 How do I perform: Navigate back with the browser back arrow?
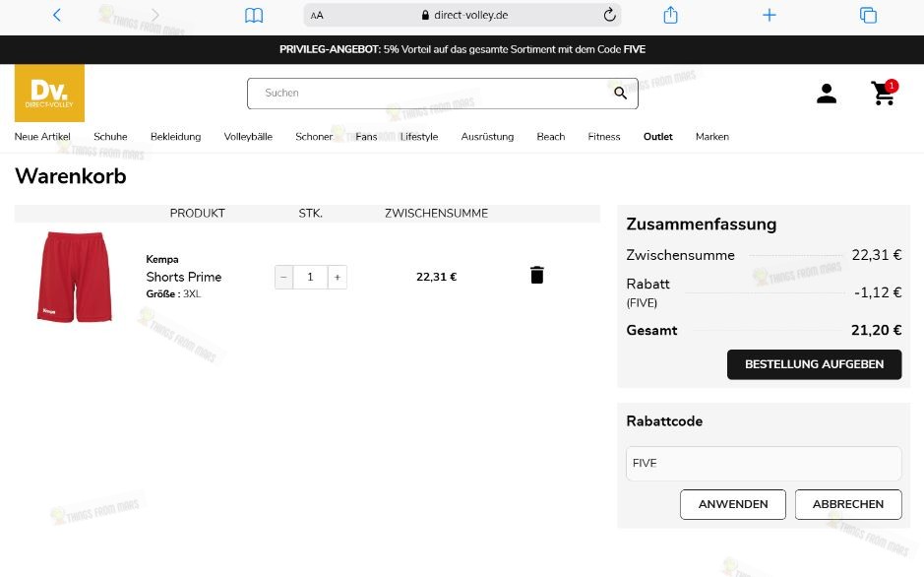coord(56,15)
